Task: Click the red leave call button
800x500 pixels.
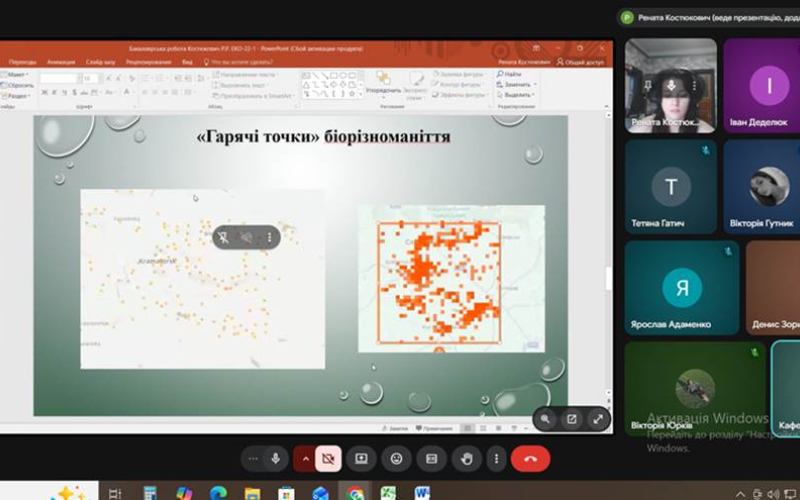Action: (531, 459)
